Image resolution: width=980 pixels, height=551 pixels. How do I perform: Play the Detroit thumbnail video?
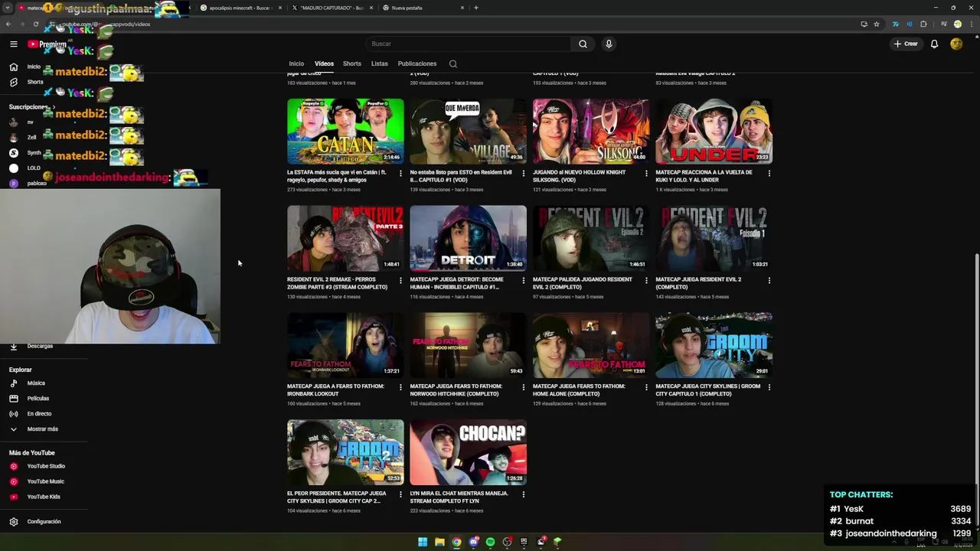coord(468,238)
